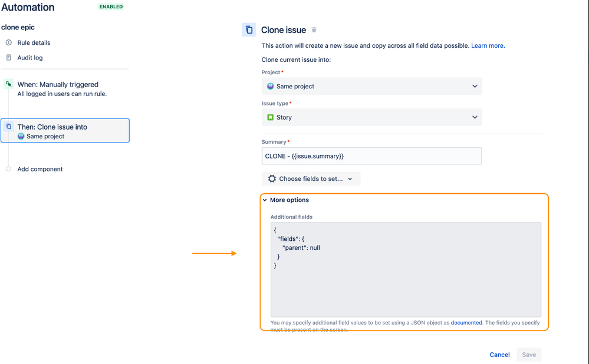Click the "clone epic" rule name
Screen dimensions: 589x364
pos(18,27)
